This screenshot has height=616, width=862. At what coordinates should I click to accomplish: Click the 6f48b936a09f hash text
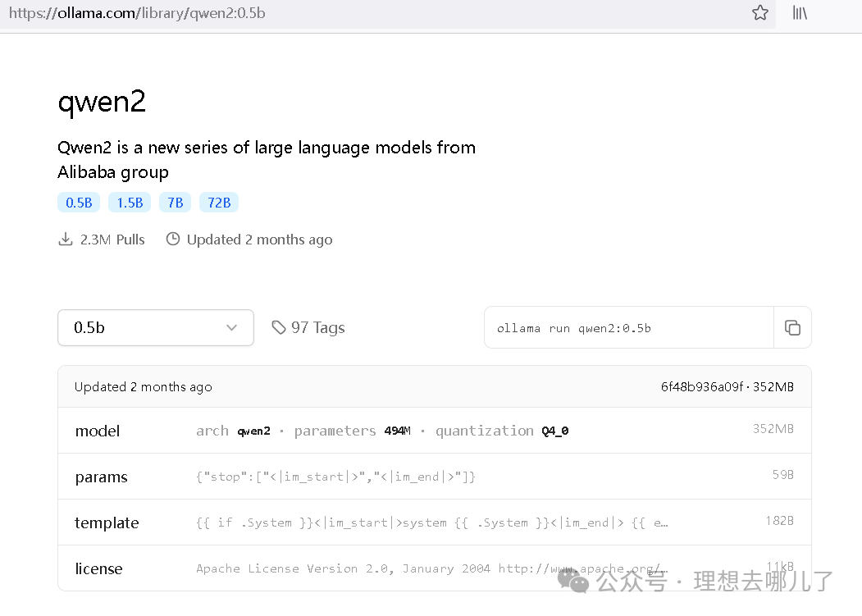point(701,387)
